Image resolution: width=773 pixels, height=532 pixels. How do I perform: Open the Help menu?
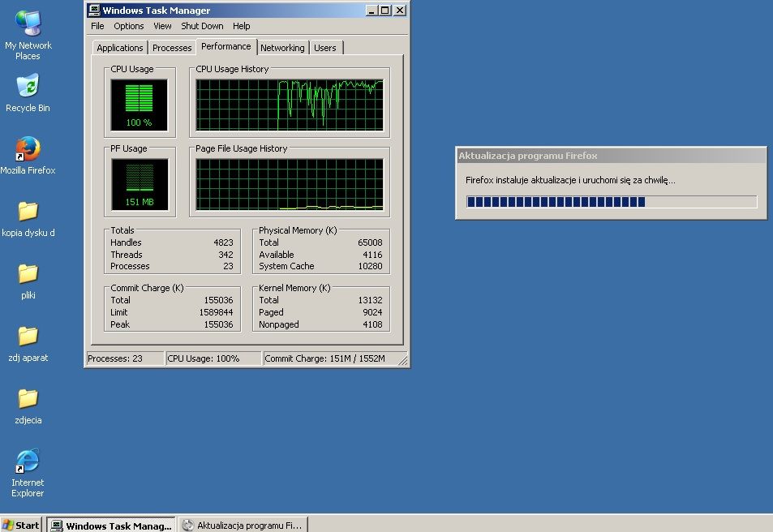tap(242, 26)
